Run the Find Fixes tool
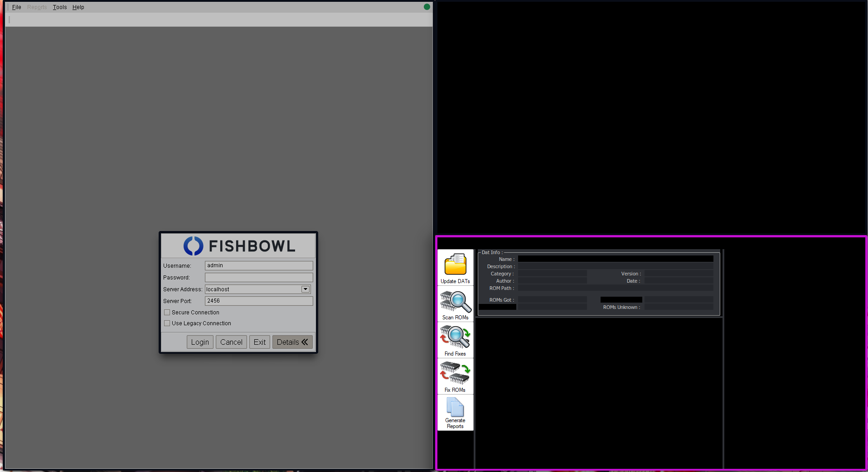 455,340
